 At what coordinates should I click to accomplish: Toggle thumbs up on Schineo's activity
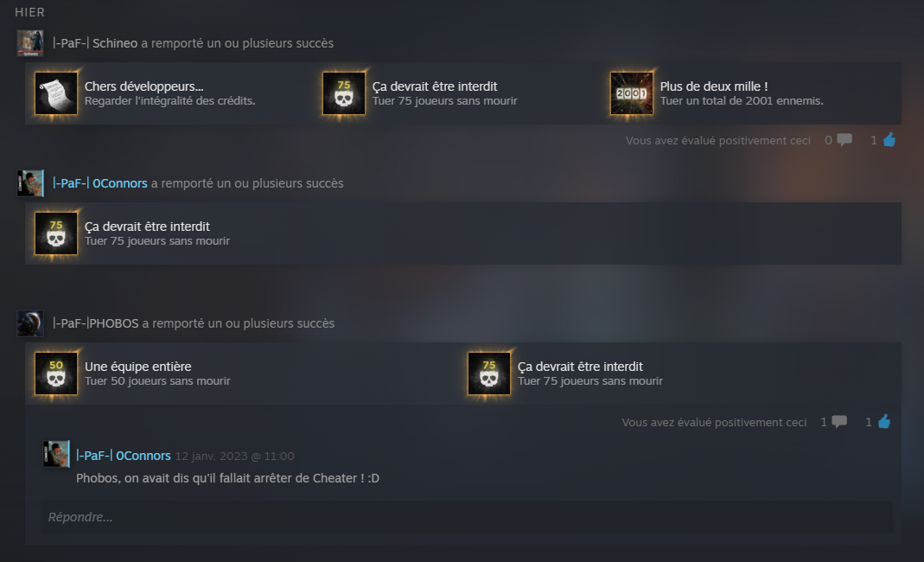(x=889, y=140)
